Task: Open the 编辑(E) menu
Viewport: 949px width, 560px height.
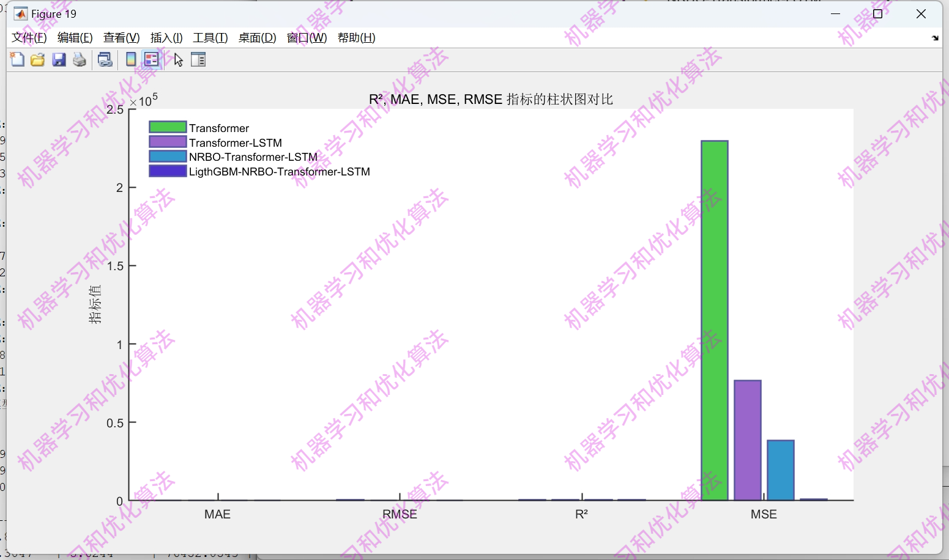Action: (74, 37)
